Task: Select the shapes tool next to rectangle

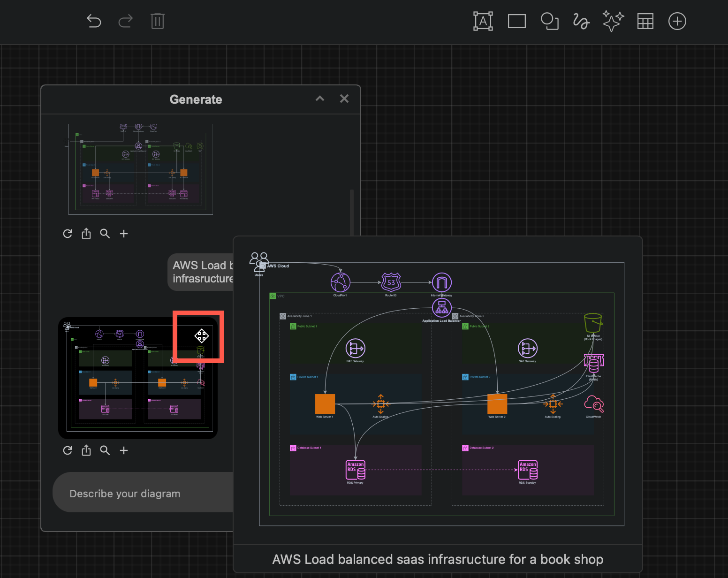Action: coord(550,21)
